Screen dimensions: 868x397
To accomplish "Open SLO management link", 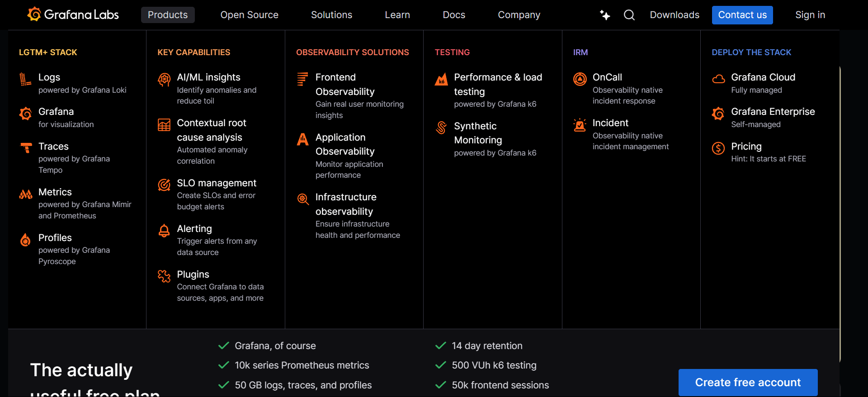I will click(x=217, y=183).
